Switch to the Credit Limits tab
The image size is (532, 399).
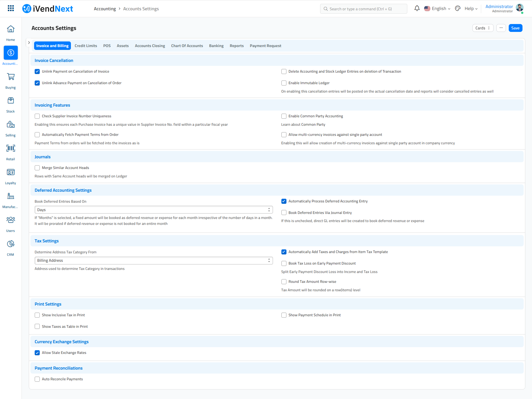click(x=86, y=46)
